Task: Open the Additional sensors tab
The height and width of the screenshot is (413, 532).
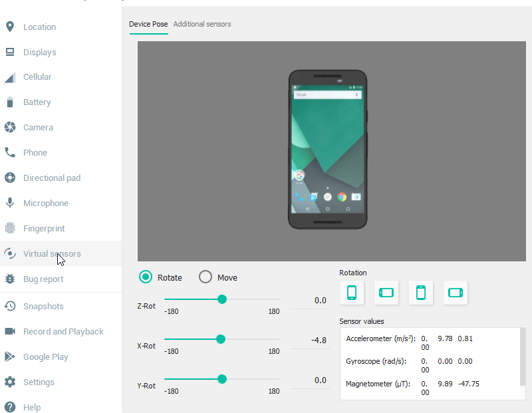Action: (202, 24)
